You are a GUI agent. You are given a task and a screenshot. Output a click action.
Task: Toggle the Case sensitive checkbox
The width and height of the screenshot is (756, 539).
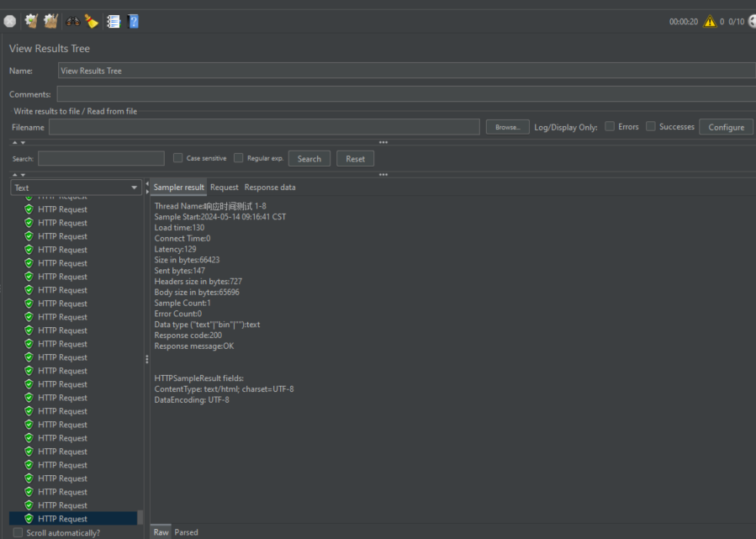(178, 158)
